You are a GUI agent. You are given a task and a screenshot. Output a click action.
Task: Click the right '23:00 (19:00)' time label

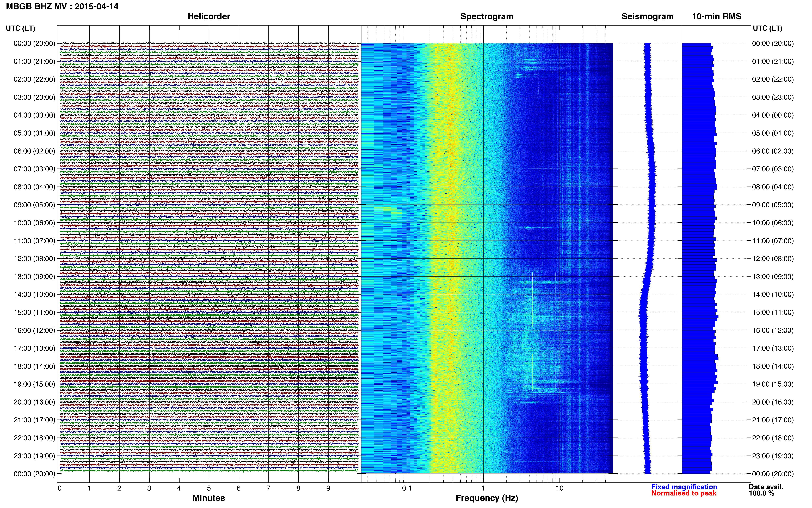click(x=773, y=456)
